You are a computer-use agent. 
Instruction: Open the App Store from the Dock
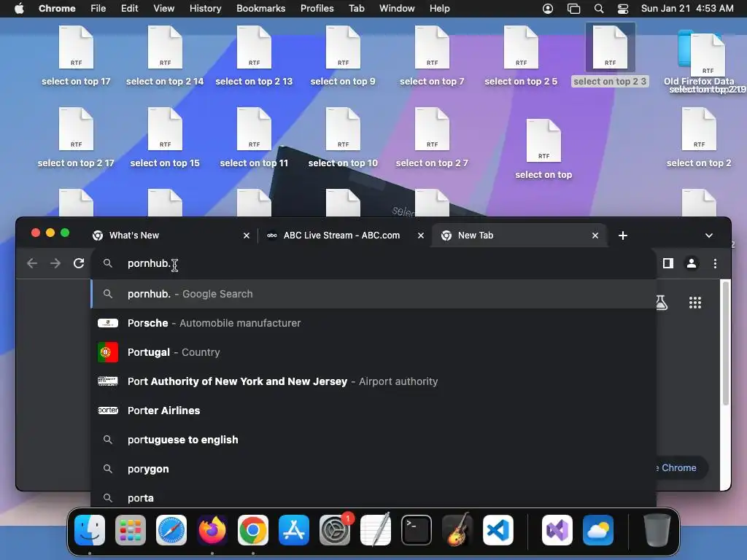click(294, 530)
